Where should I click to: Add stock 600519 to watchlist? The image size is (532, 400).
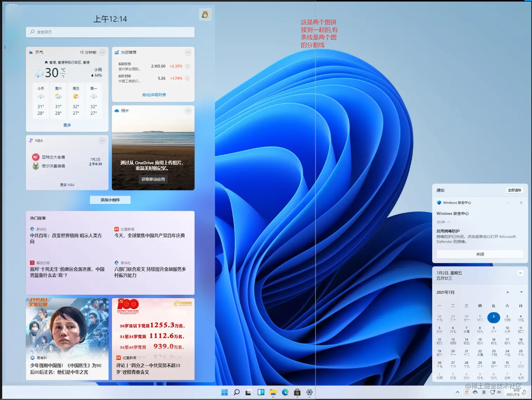point(188,66)
